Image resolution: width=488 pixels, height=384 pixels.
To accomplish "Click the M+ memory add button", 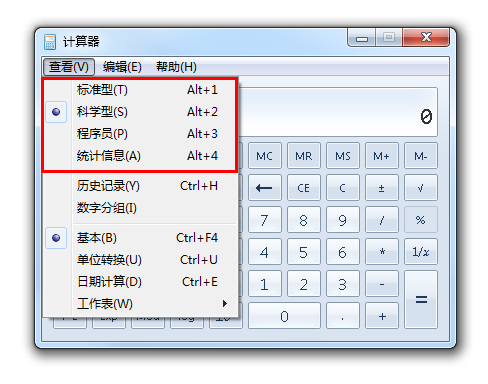I will click(x=382, y=156).
